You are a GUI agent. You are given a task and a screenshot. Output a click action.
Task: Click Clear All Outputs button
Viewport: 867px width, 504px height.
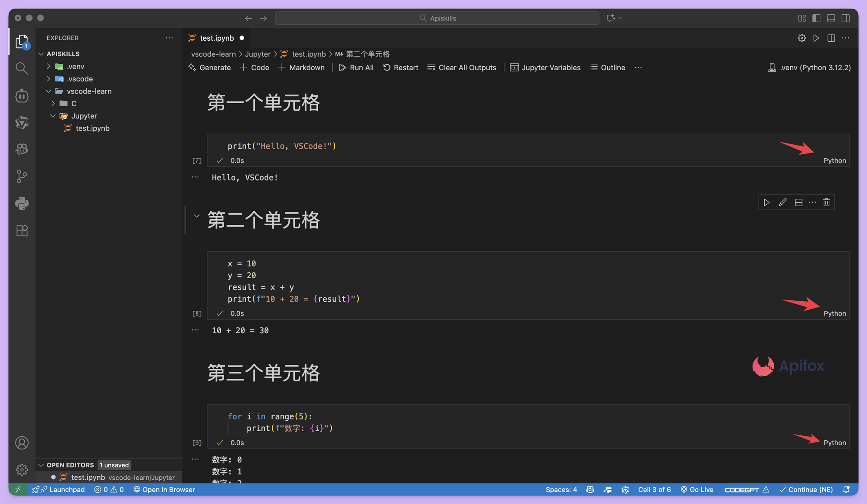[x=462, y=68]
